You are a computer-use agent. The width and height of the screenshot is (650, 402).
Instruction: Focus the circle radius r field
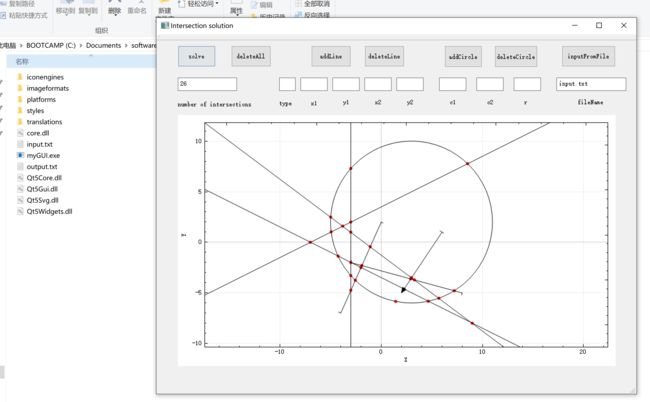point(527,84)
